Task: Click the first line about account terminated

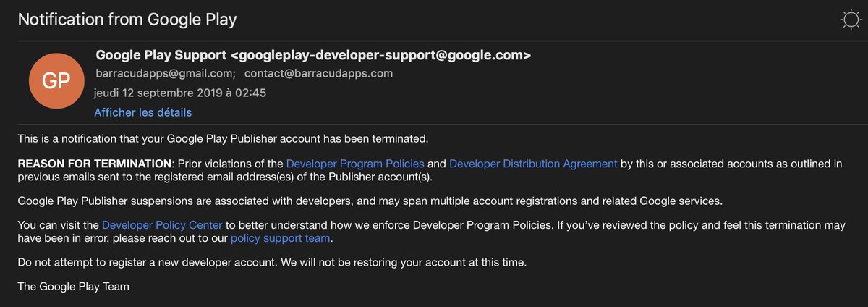Action: 223,138
